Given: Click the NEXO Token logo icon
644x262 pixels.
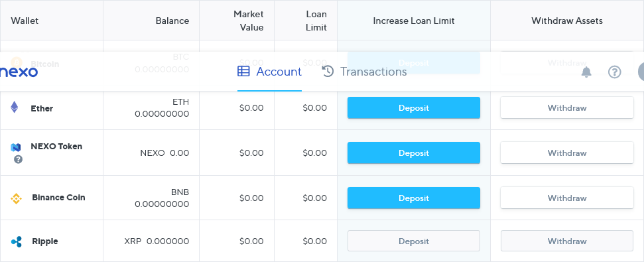Looking at the screenshot, I should 16,147.
